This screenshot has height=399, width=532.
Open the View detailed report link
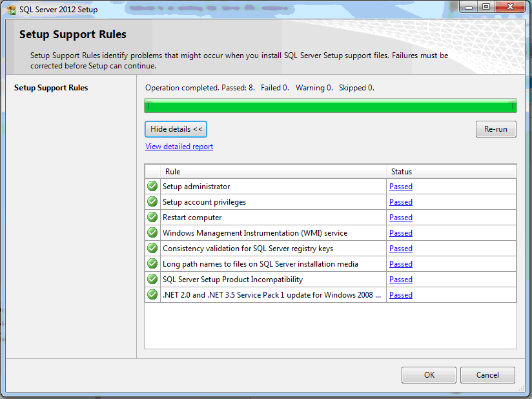coord(179,147)
